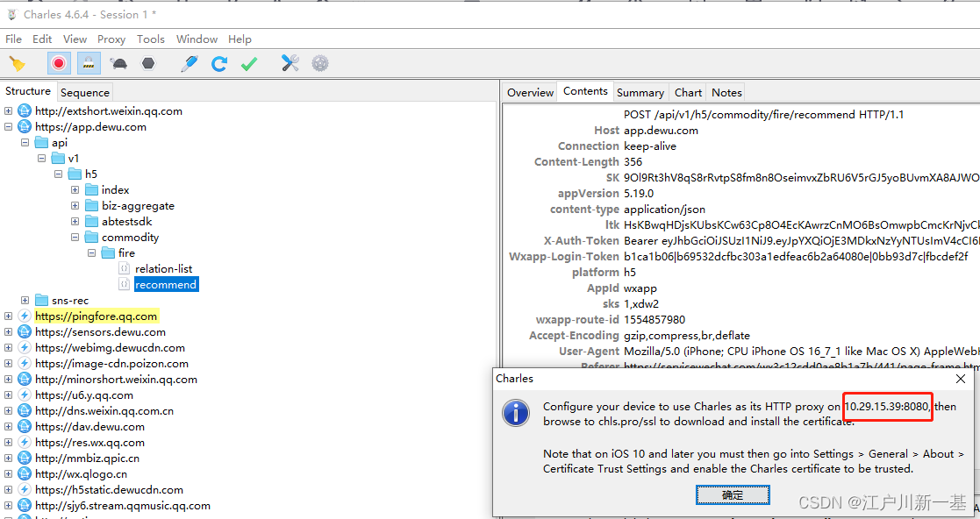Switch to the Sequence tab
Screen dimensions: 980x519
85,92
